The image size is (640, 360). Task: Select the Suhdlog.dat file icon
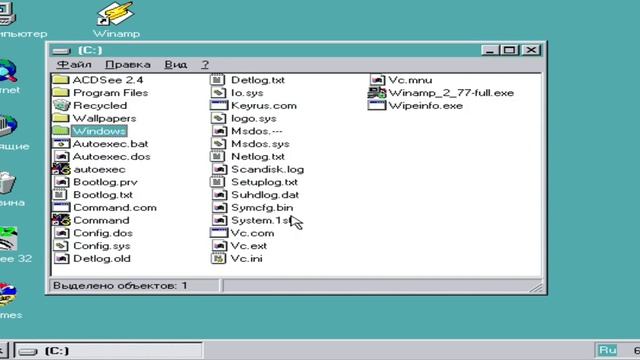pos(219,195)
